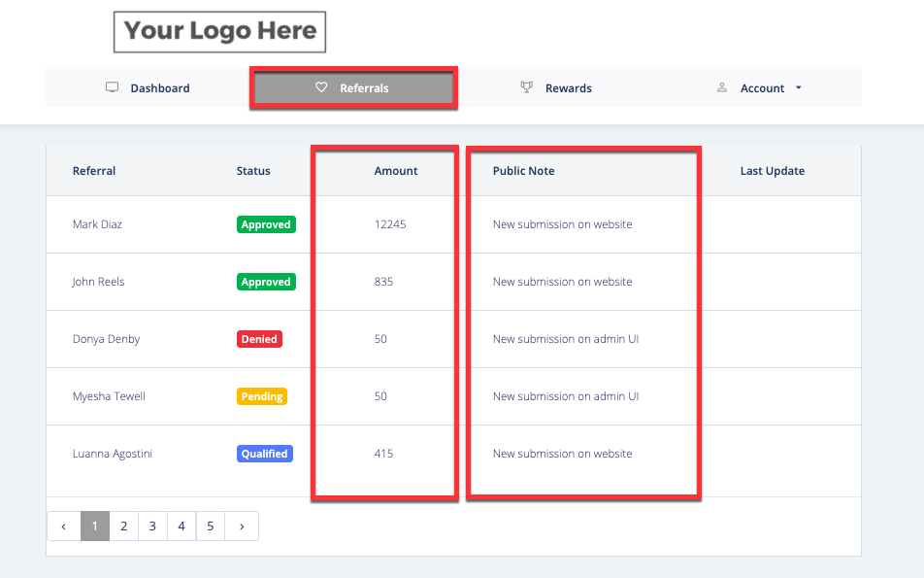The width and height of the screenshot is (924, 578).
Task: Select pagination page 1
Action: pyautogui.click(x=95, y=527)
